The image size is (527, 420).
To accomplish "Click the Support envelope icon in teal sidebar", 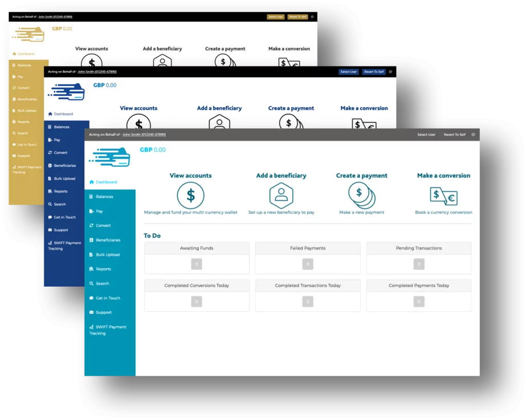I will (x=92, y=312).
